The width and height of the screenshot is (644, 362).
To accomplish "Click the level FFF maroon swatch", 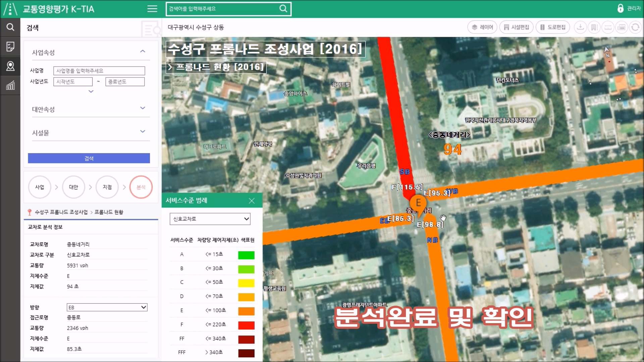I will pyautogui.click(x=246, y=353).
